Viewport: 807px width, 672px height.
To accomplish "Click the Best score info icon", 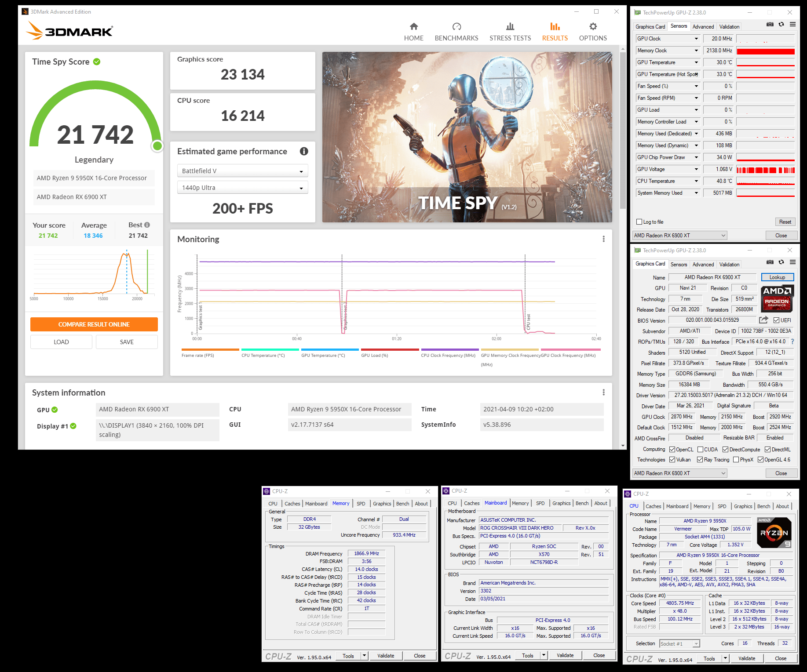I will point(147,225).
